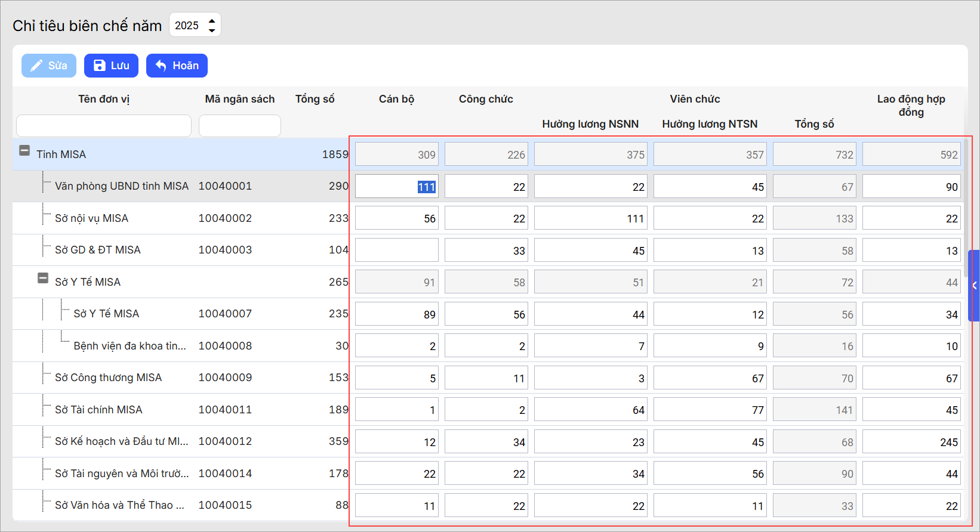Click Công chức cell for Sở Tài chính MISA
Viewport: 980px width, 532px height.
pyautogui.click(x=486, y=410)
